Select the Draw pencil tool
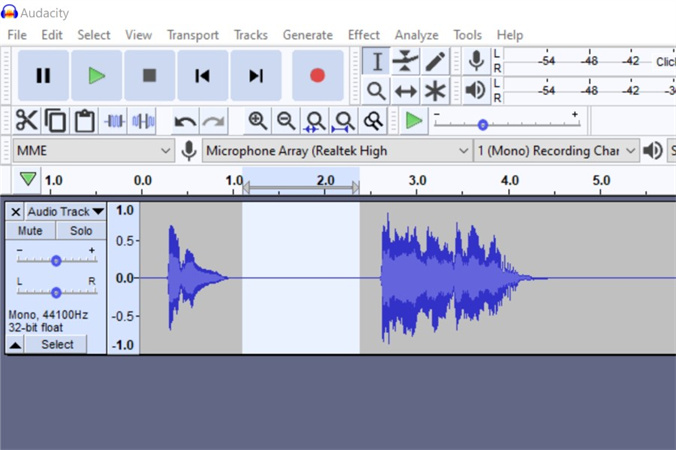This screenshot has width=676, height=450. [x=435, y=61]
